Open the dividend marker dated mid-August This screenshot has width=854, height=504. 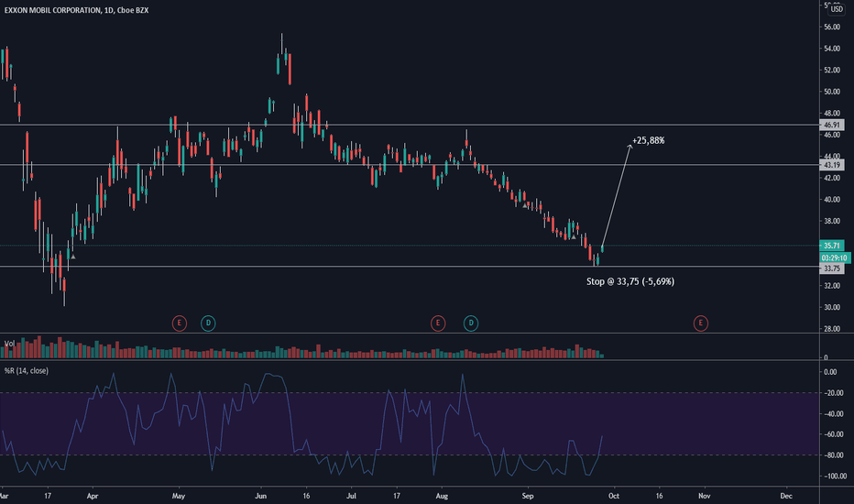(x=471, y=323)
